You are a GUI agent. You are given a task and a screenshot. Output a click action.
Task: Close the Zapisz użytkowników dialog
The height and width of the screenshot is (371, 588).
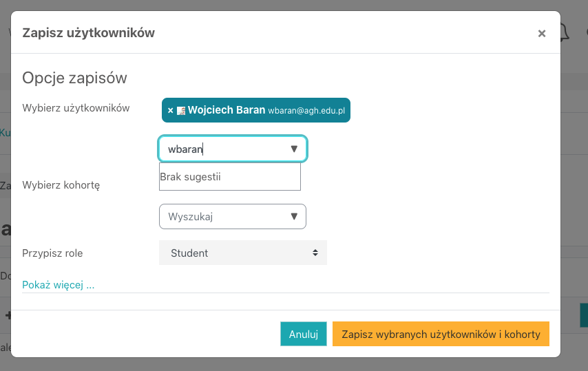541,33
